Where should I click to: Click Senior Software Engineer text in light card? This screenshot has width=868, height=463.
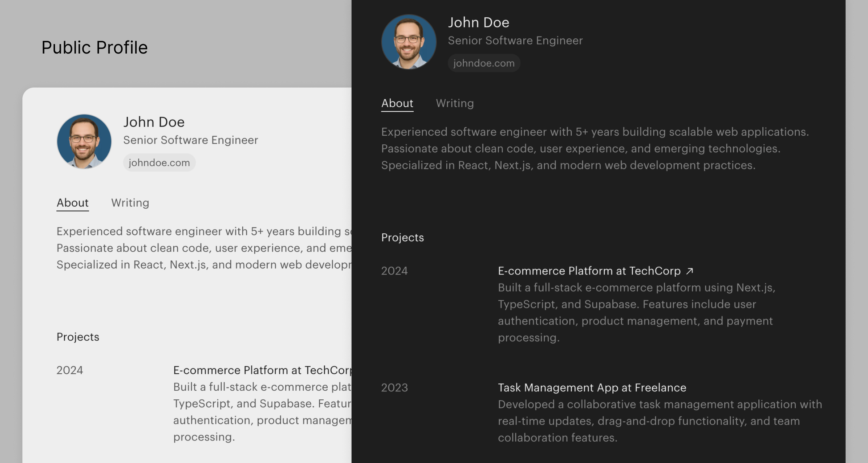(x=190, y=140)
